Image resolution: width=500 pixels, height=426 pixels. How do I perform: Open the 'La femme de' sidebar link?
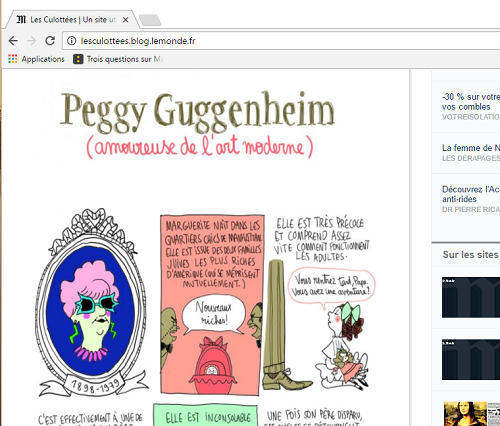(x=471, y=148)
